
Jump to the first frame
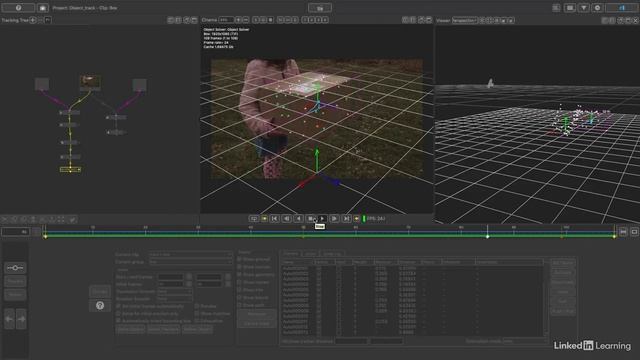[x=275, y=219]
